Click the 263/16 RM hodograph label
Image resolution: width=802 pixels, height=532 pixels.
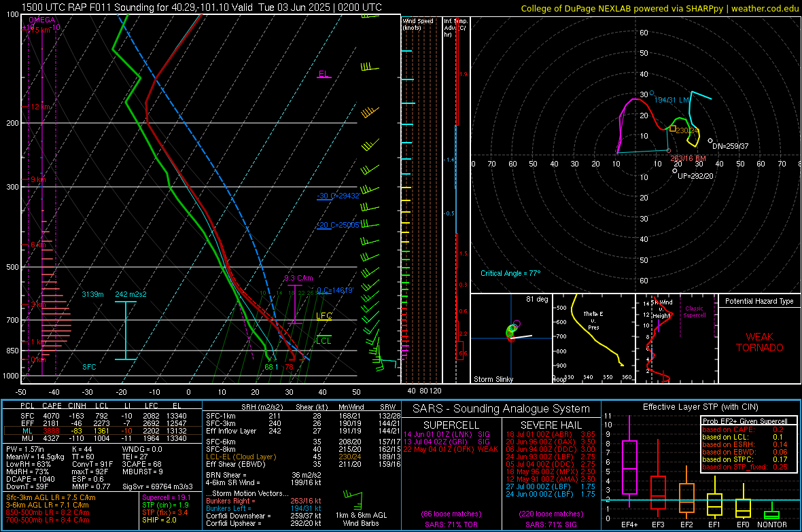(x=688, y=158)
